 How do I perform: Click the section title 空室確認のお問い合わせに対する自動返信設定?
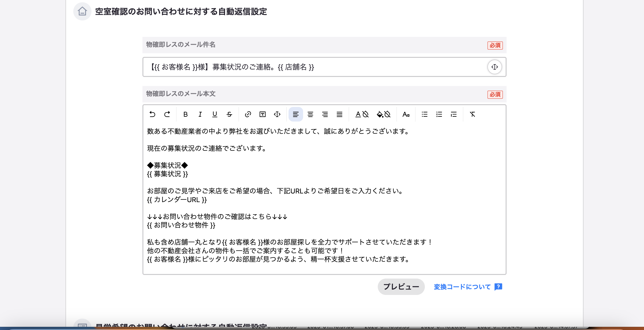[181, 12]
